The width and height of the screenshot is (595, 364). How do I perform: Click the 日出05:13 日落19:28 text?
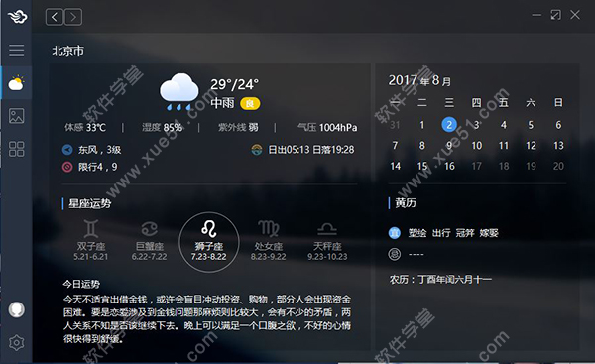click(x=311, y=150)
